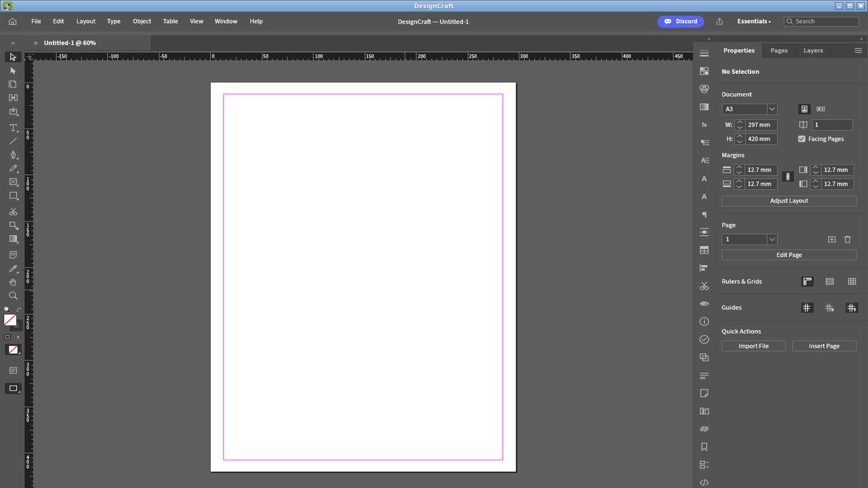
Task: Click the Home icon
Action: [x=12, y=22]
